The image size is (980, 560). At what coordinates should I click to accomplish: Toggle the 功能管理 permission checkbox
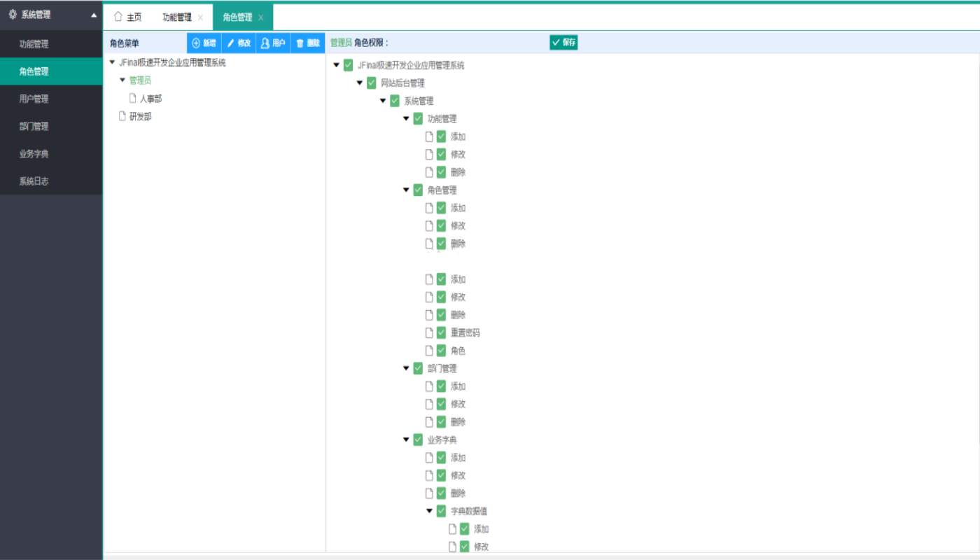[x=418, y=118]
